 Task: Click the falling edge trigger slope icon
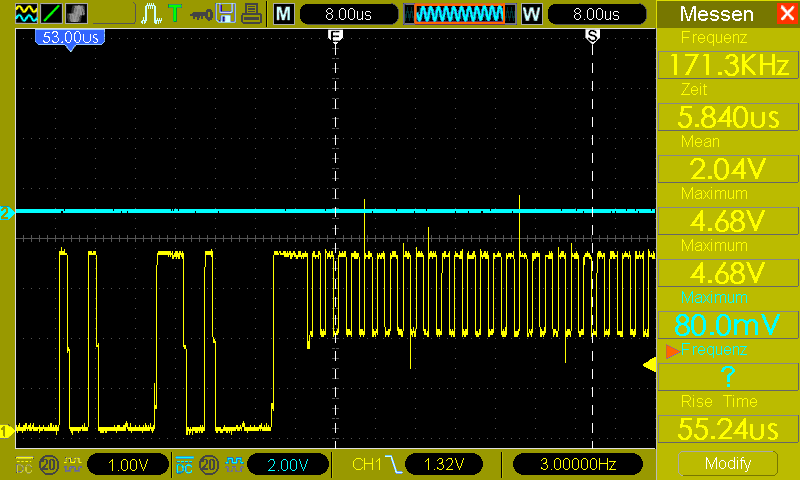click(x=393, y=464)
